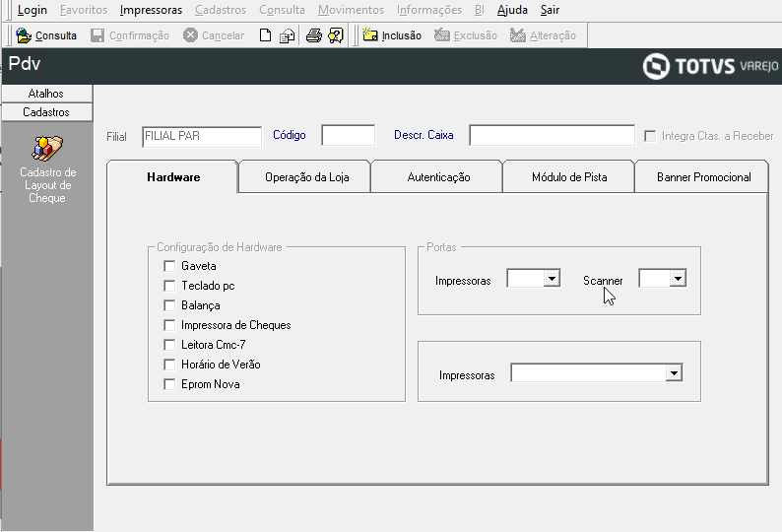Open the Cadastros menu in menu bar
The width and height of the screenshot is (782, 532).
[x=221, y=10]
